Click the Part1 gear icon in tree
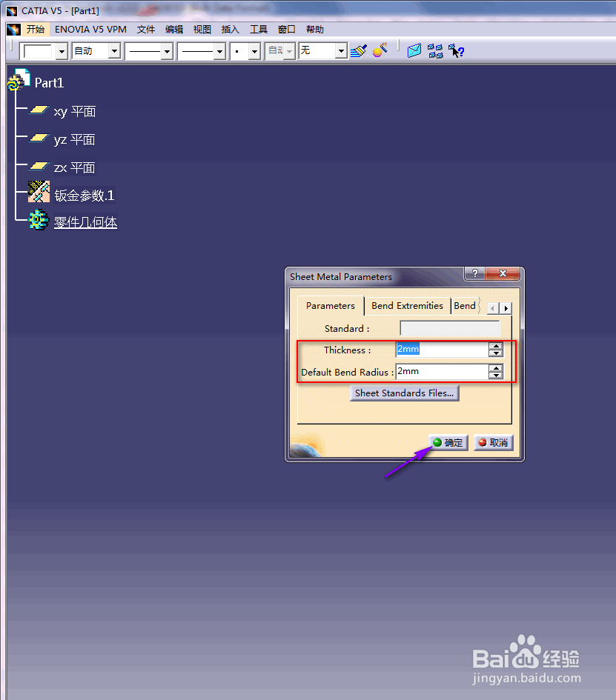Screen dimensions: 616x700 point(19,80)
